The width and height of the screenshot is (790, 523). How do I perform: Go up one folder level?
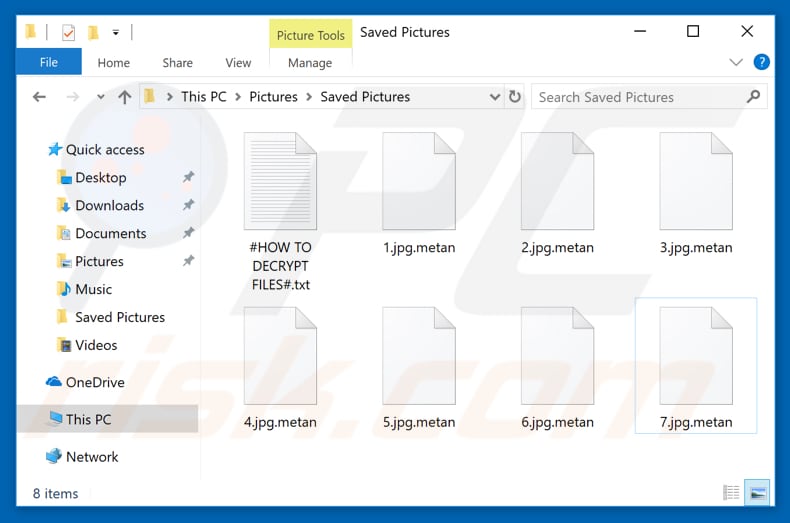(x=124, y=97)
